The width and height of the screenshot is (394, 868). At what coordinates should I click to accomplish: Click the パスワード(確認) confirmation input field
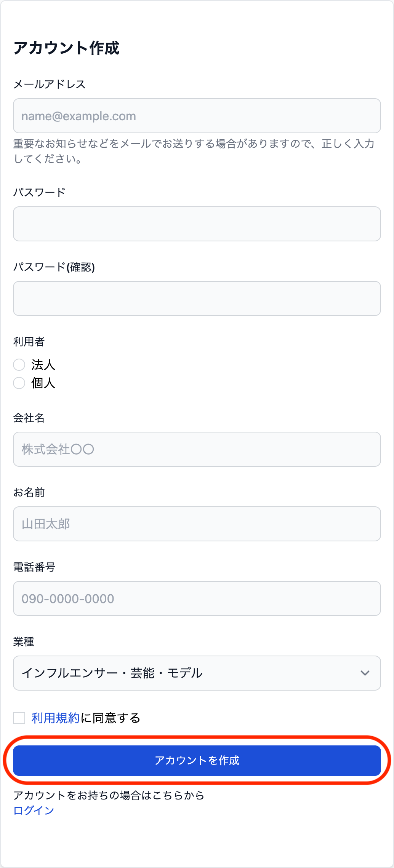[197, 298]
